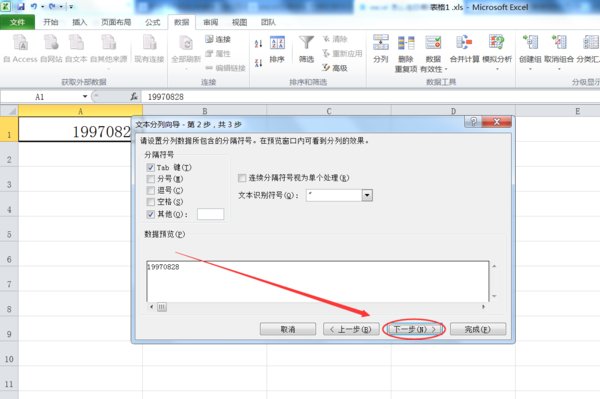Toggle the 分号 (semicolon) delimiter checkbox
The image size is (600, 399).
pyautogui.click(x=150, y=179)
